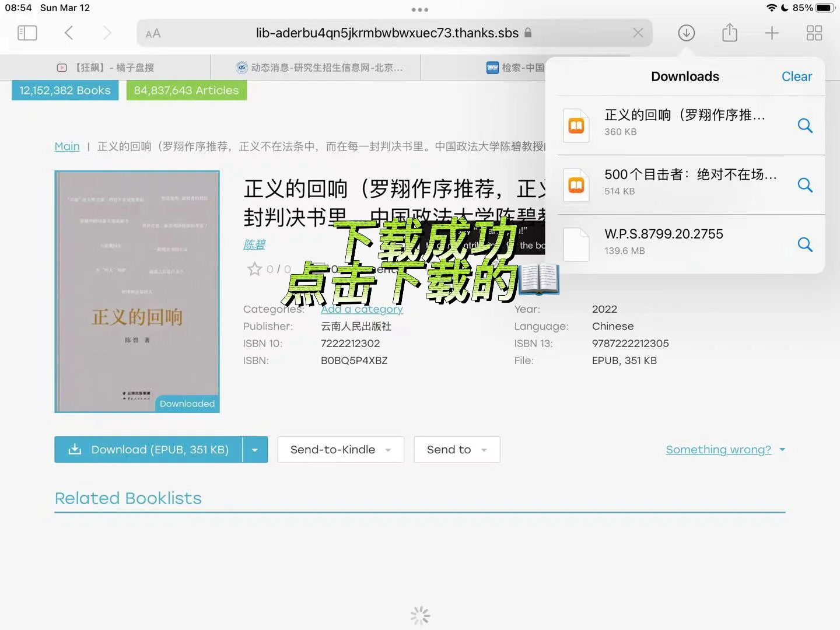This screenshot has width=840, height=630.
Task: Select publisher text 云南人民出版社
Action: point(356,327)
